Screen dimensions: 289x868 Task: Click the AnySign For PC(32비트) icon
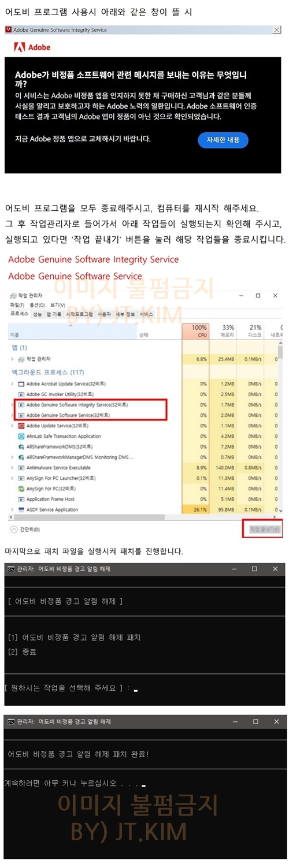coord(21,489)
